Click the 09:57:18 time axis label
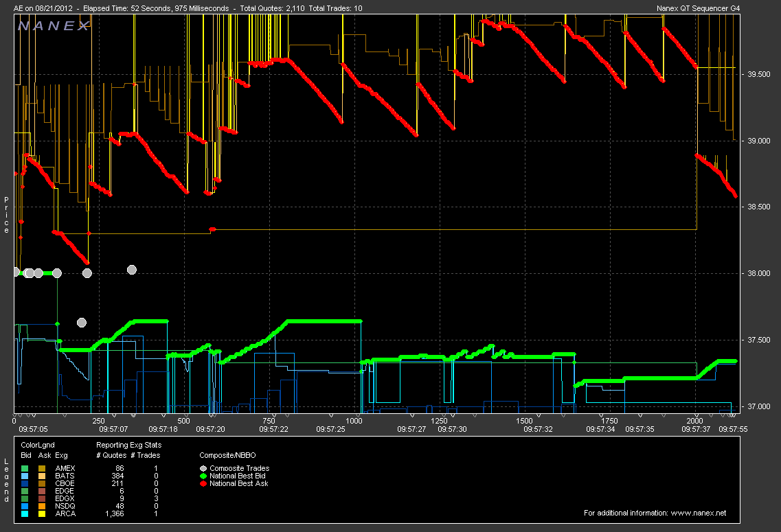Image resolution: width=781 pixels, height=532 pixels. (163, 429)
